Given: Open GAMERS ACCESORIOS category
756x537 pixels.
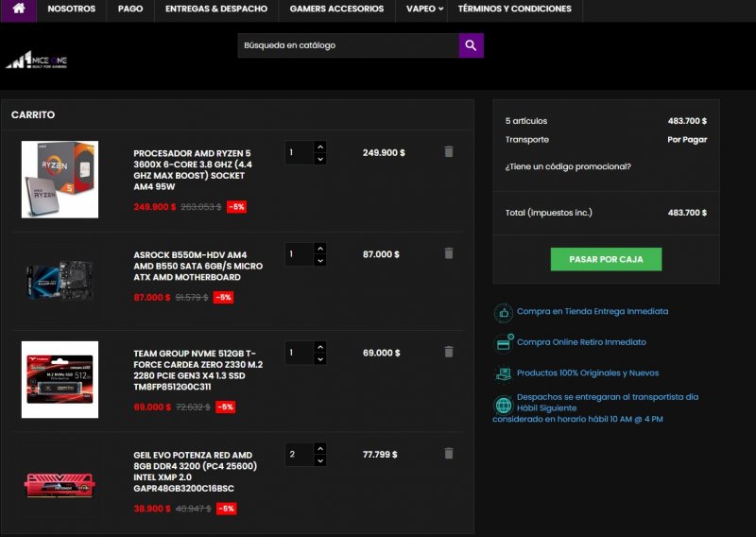Looking at the screenshot, I should click(336, 9).
